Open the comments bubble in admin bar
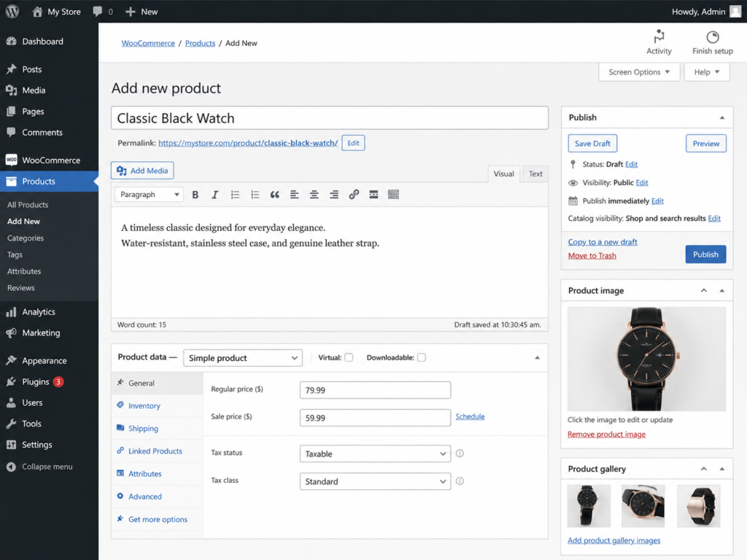The image size is (747, 560). click(x=98, y=12)
